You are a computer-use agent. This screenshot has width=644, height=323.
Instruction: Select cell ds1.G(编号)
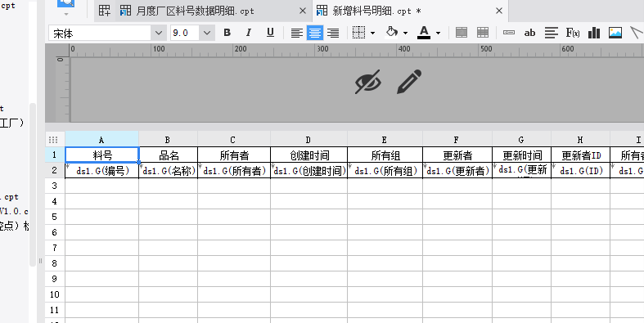[x=101, y=170]
